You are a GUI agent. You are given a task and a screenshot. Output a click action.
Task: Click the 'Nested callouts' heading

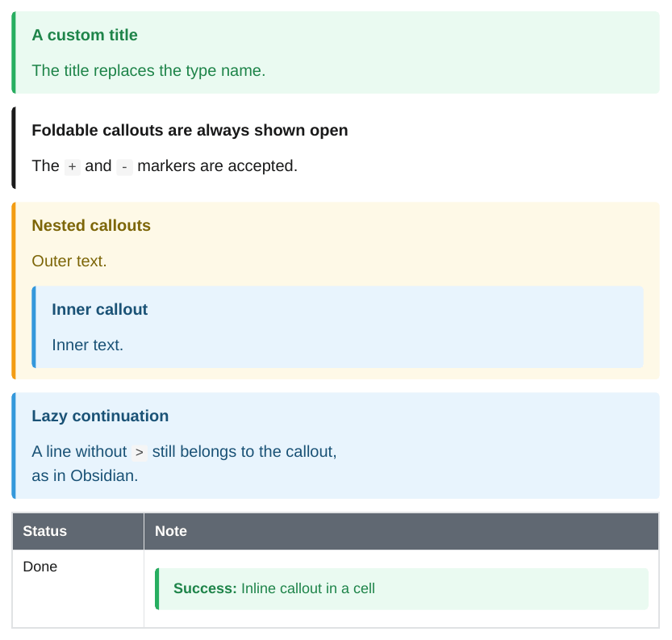91,225
